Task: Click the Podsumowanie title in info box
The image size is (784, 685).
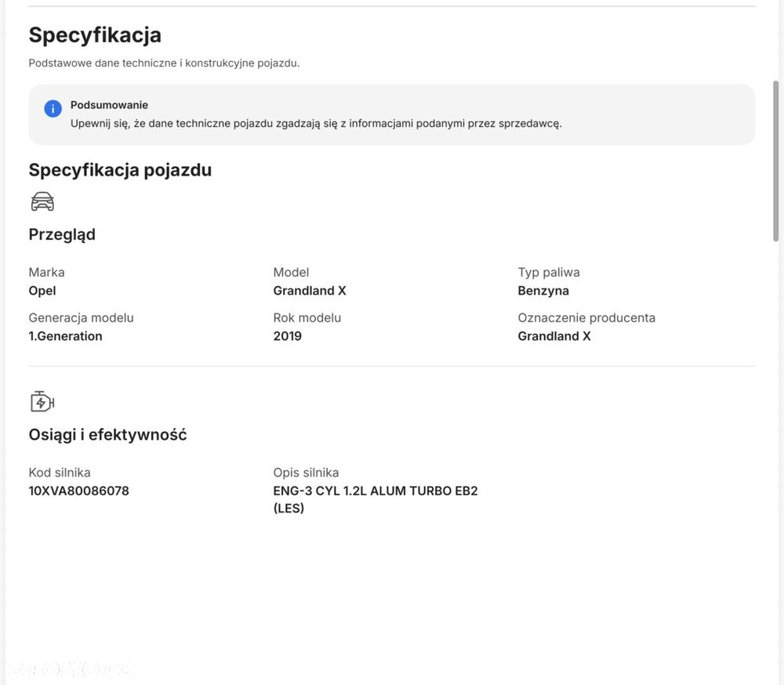Action: click(x=109, y=105)
